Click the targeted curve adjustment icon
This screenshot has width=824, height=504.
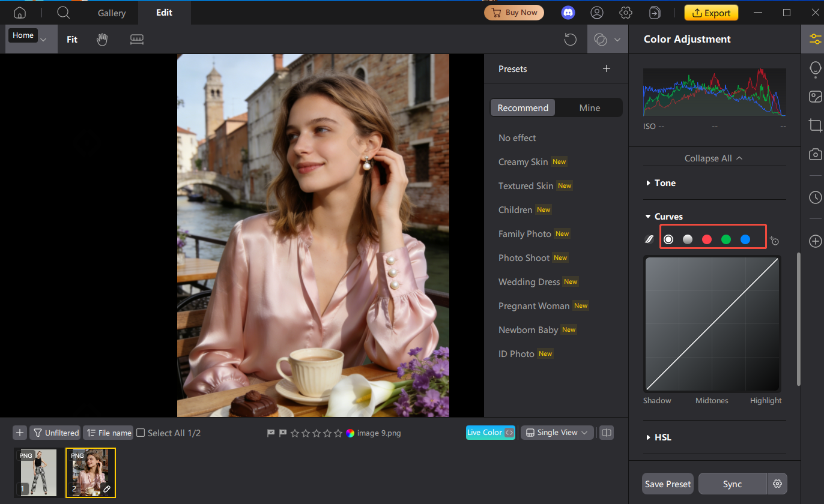[x=774, y=240]
